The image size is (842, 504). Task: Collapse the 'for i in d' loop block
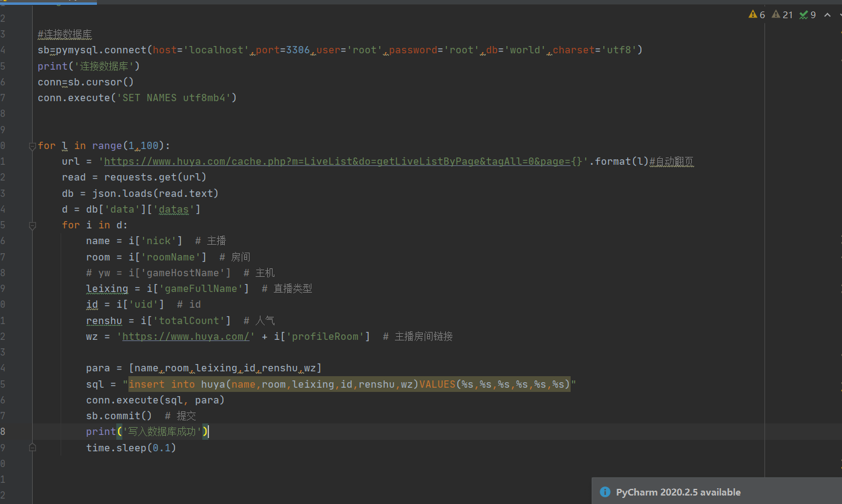coord(32,225)
